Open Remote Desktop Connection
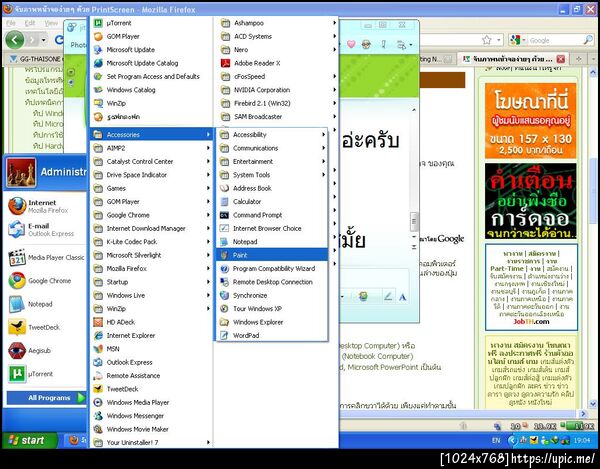The height and width of the screenshot is (469, 600). click(272, 282)
